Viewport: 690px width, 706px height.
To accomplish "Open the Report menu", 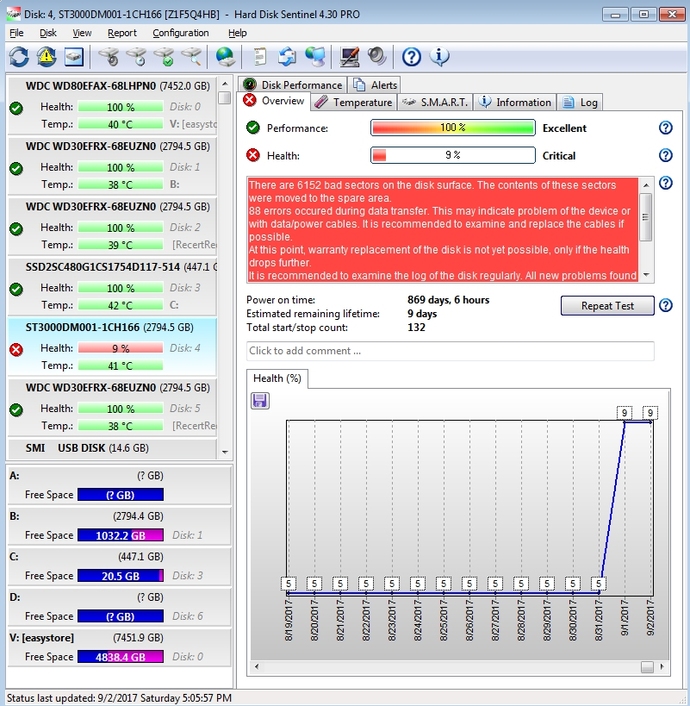I will 122,33.
